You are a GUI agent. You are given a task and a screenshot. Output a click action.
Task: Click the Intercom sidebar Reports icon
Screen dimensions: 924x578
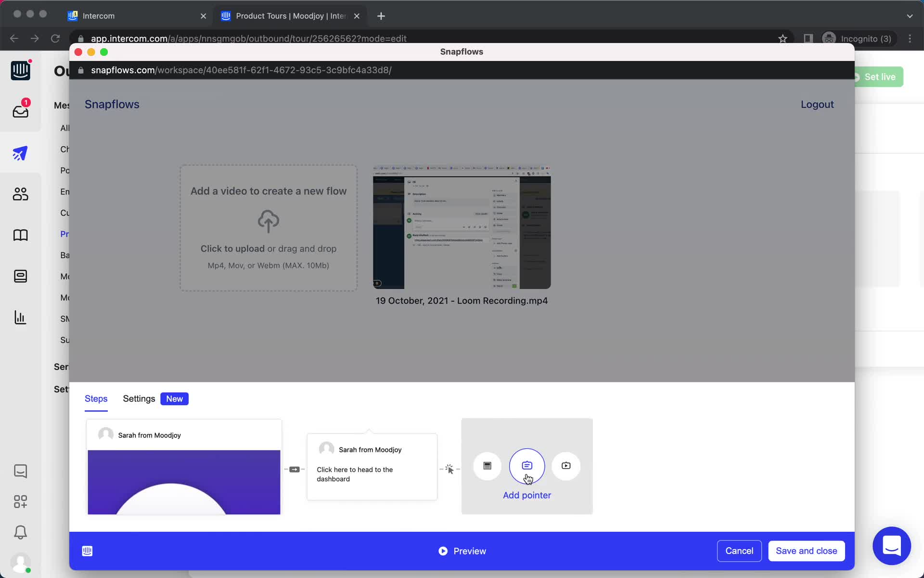click(x=20, y=317)
